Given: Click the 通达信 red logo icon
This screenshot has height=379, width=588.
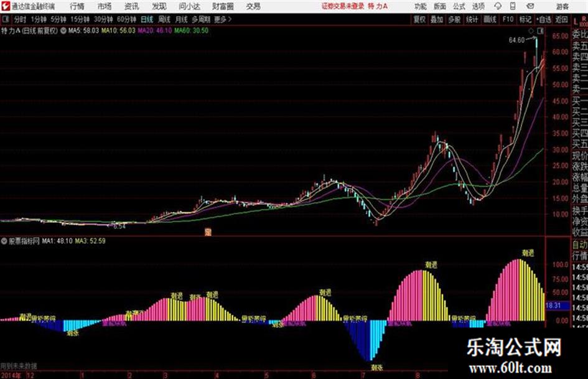Looking at the screenshot, I should (x=5, y=6).
